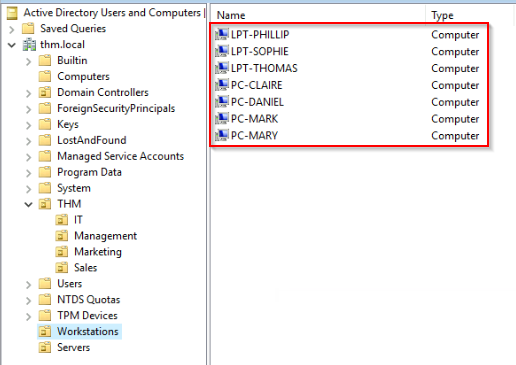Select the LPT-PHILLIP computer icon

tap(222, 34)
